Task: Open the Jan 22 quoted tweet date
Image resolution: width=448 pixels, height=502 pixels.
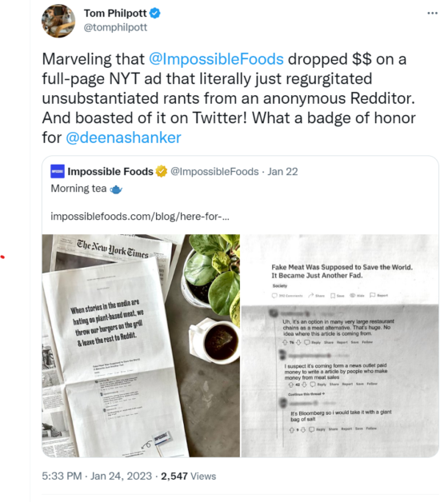Action: [x=282, y=172]
